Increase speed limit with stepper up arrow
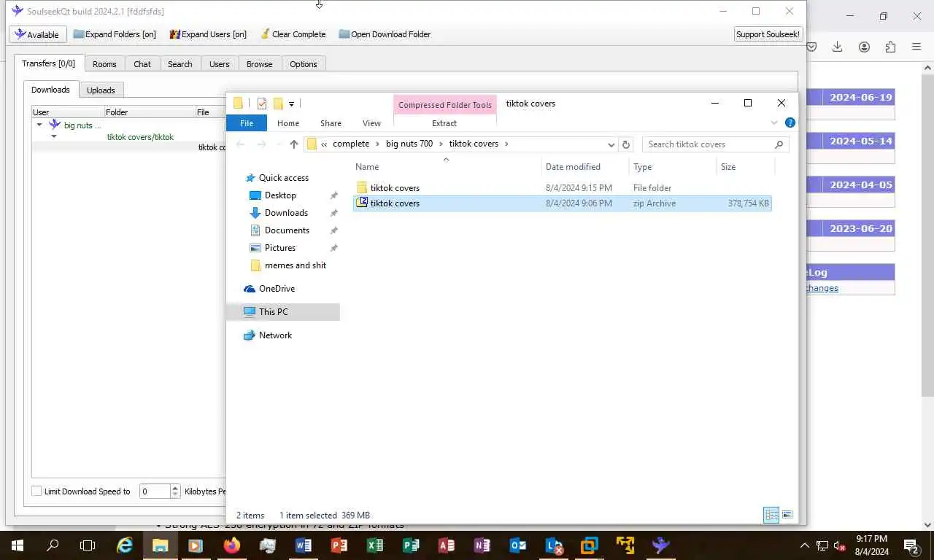This screenshot has width=934, height=560. (175, 488)
